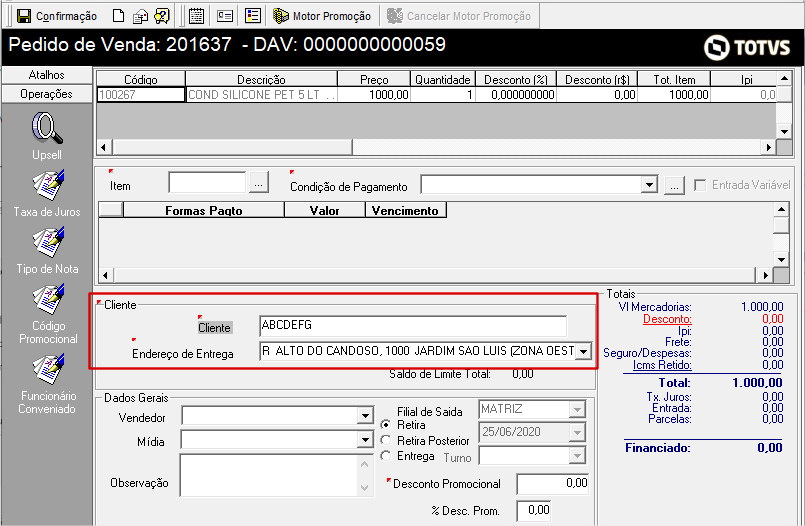This screenshot has width=805, height=526.
Task: Expand Vendedor dropdown
Action: [x=365, y=416]
